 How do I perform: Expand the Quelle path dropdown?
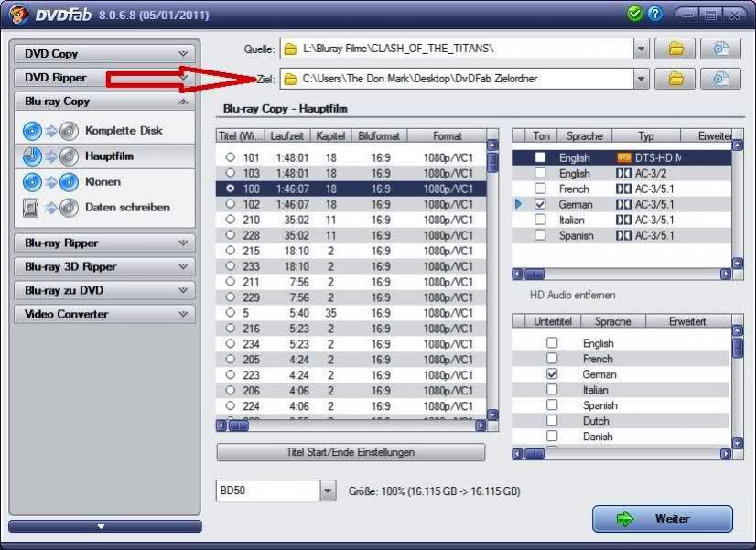point(641,49)
